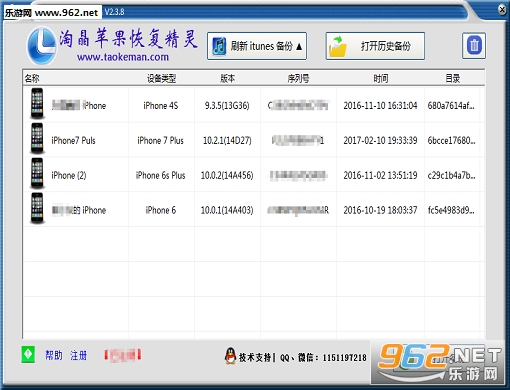Open the www.taokeman.com website link
Image resolution: width=510 pixels, height=390 pixels.
(123, 57)
